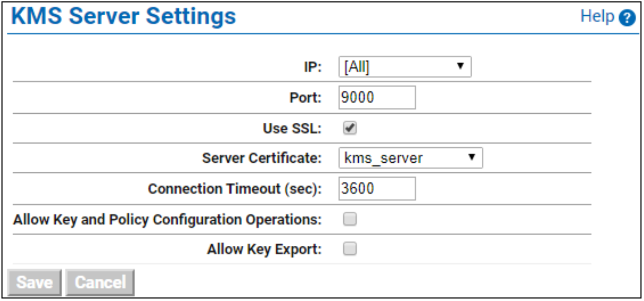Click the Cancel button
Screen dimensions: 644x301
pos(100,283)
